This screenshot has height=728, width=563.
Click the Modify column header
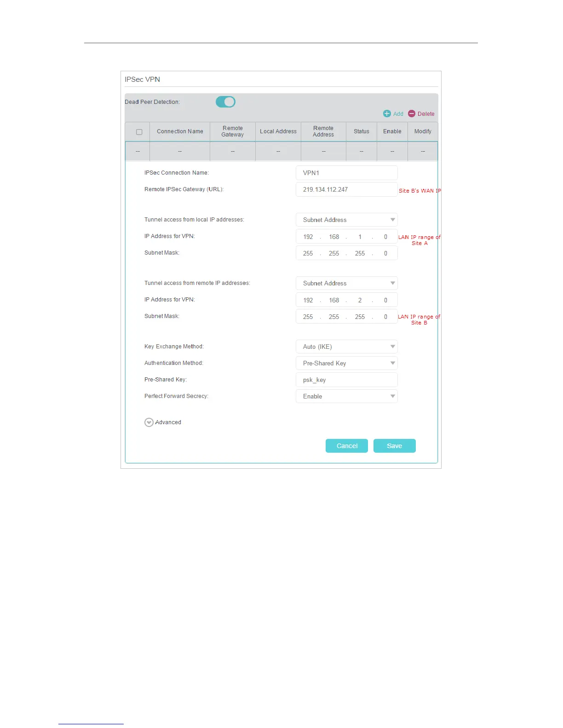[423, 131]
